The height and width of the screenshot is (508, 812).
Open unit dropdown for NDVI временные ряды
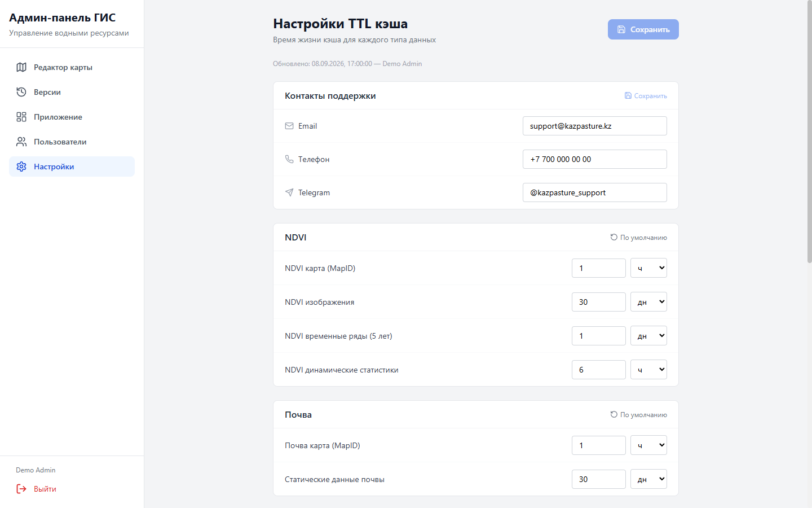(x=648, y=336)
